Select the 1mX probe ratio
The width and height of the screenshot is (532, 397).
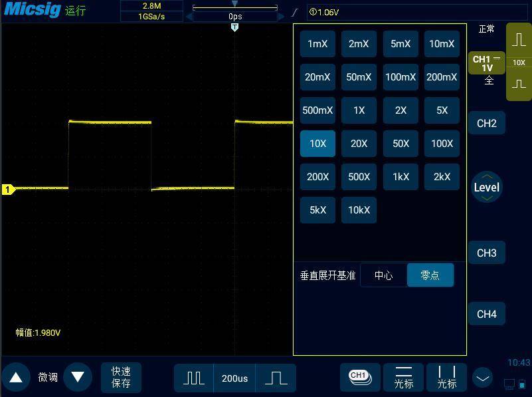pos(317,44)
